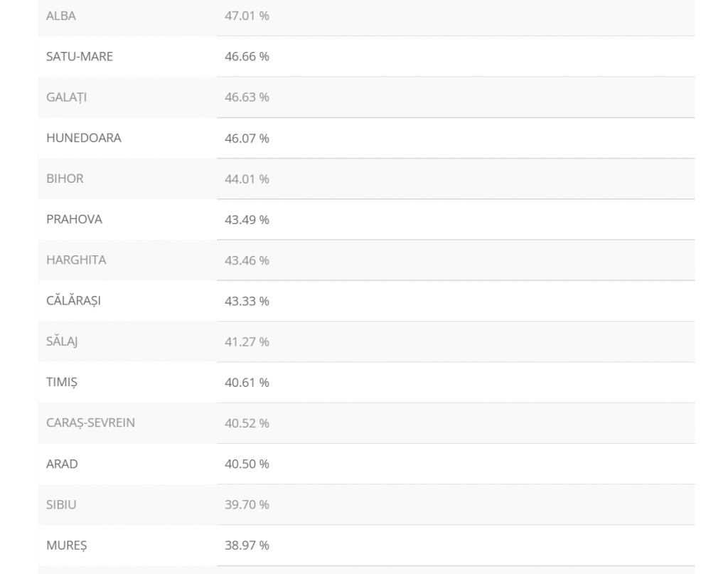Click the ALBA county name

tap(61, 16)
